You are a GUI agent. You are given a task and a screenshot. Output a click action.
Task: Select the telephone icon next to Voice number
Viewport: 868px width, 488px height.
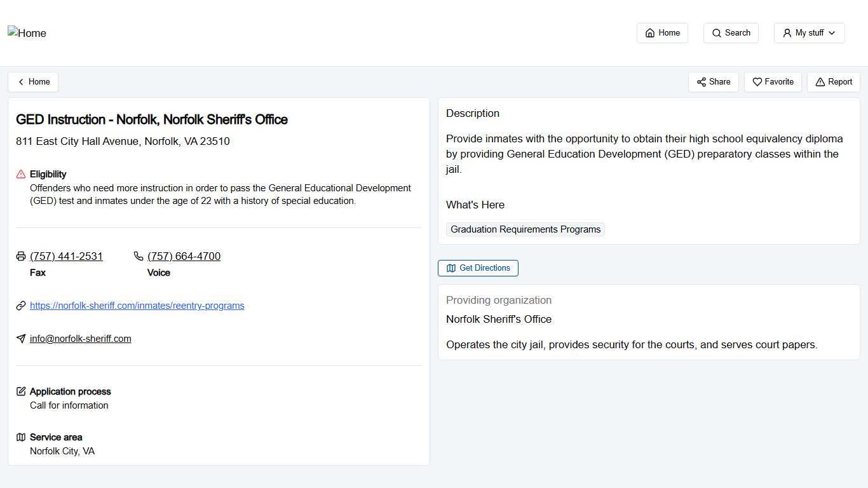coord(138,256)
